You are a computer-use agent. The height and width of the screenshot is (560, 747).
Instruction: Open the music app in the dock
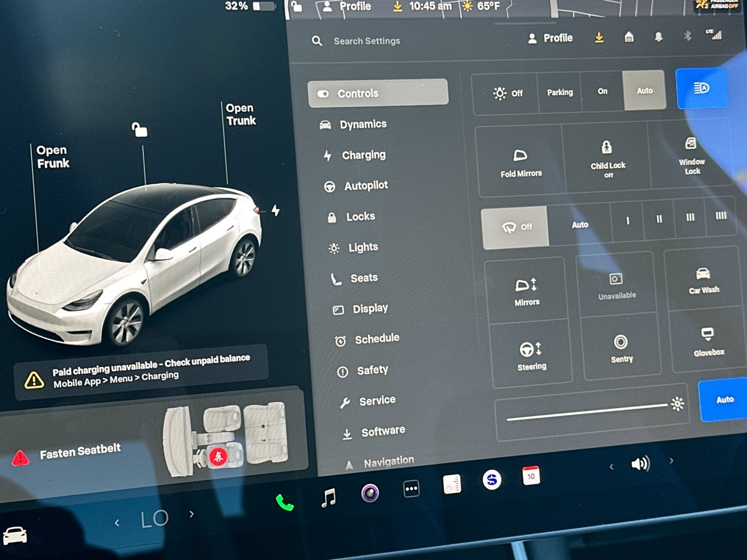(x=329, y=497)
